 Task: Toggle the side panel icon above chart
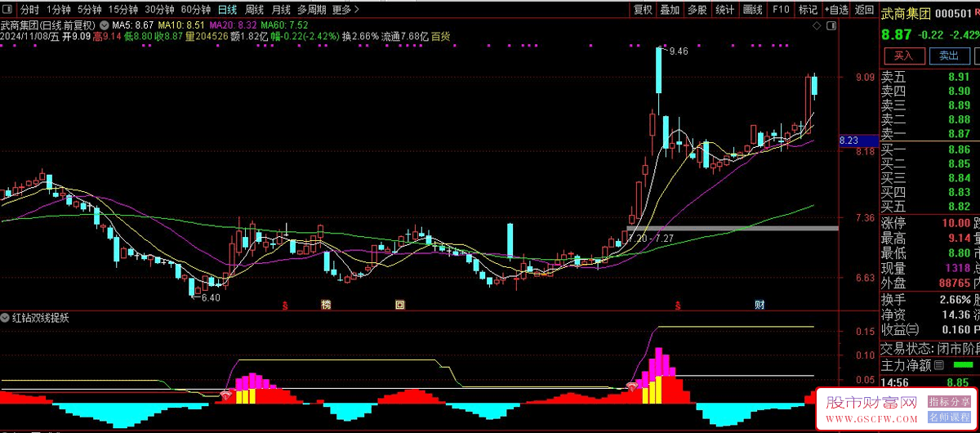pyautogui.click(x=832, y=25)
